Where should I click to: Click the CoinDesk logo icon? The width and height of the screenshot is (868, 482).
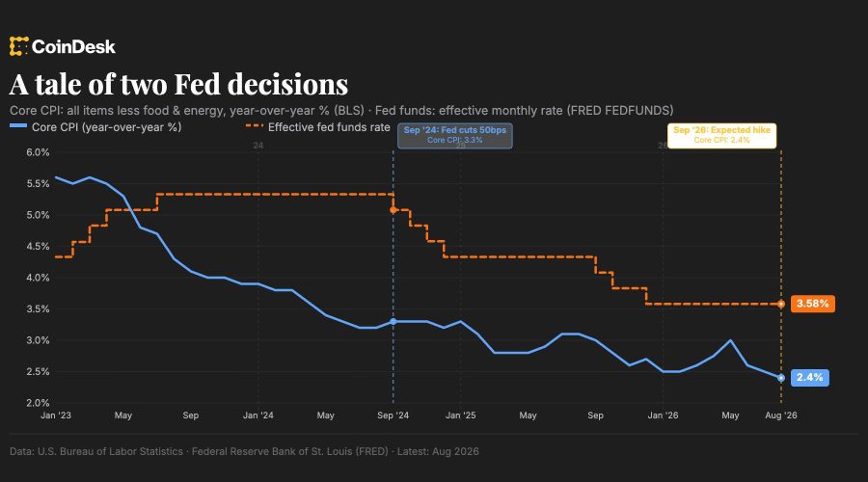[18, 46]
